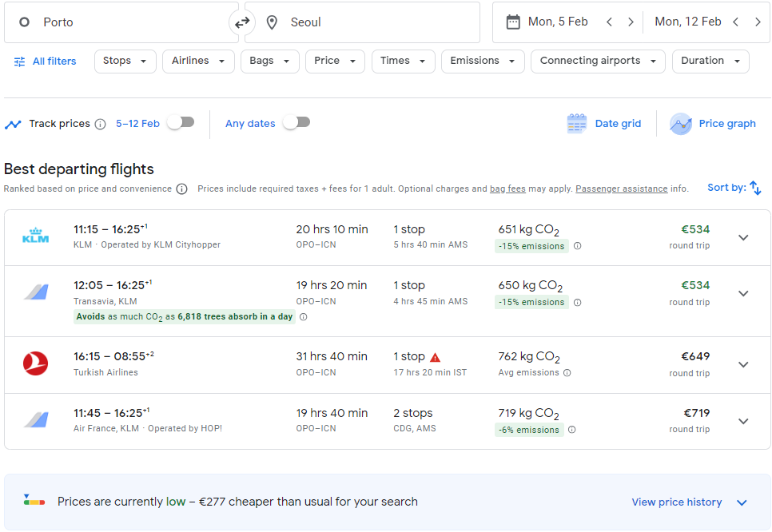Click the Turkish Airlines layover warning icon

tap(436, 357)
